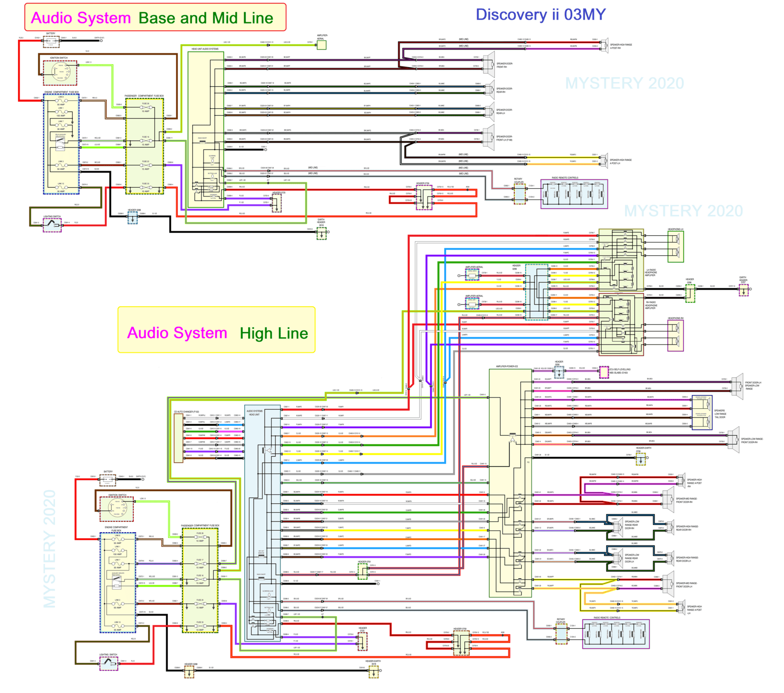Viewport: 784px width, 693px height.
Task: Click the Earth Header 0707 symbol
Action: pyautogui.click(x=744, y=290)
